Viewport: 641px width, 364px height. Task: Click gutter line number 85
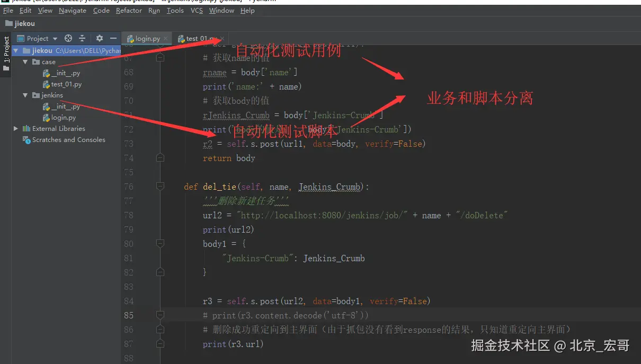click(129, 315)
